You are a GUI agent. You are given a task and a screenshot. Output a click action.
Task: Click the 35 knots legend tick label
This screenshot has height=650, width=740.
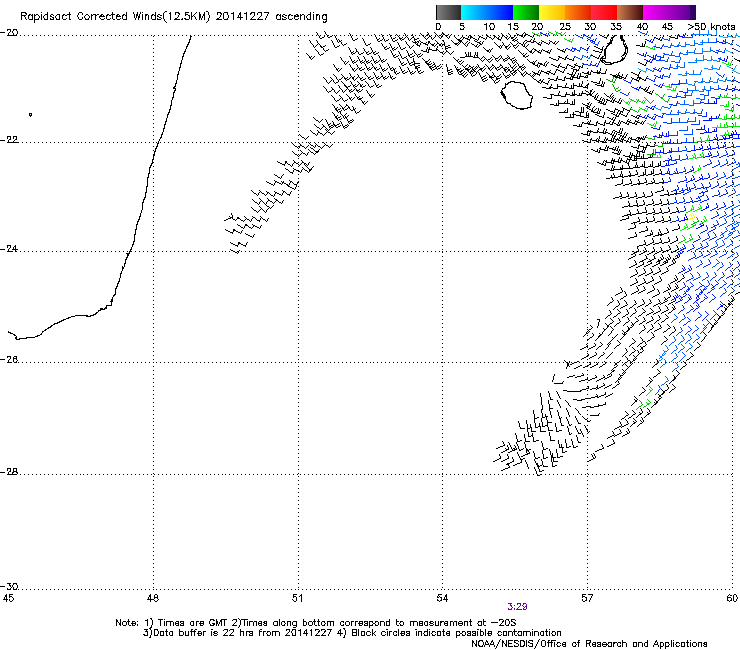click(x=616, y=27)
